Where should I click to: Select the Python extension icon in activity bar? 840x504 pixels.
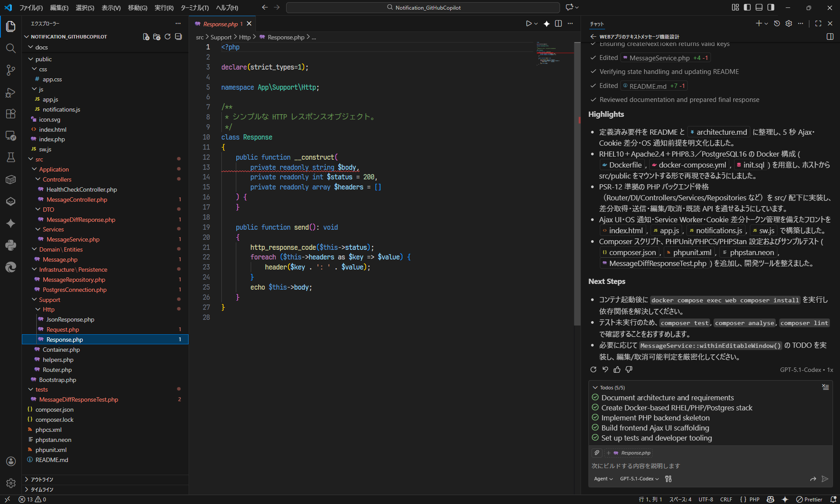(10, 245)
